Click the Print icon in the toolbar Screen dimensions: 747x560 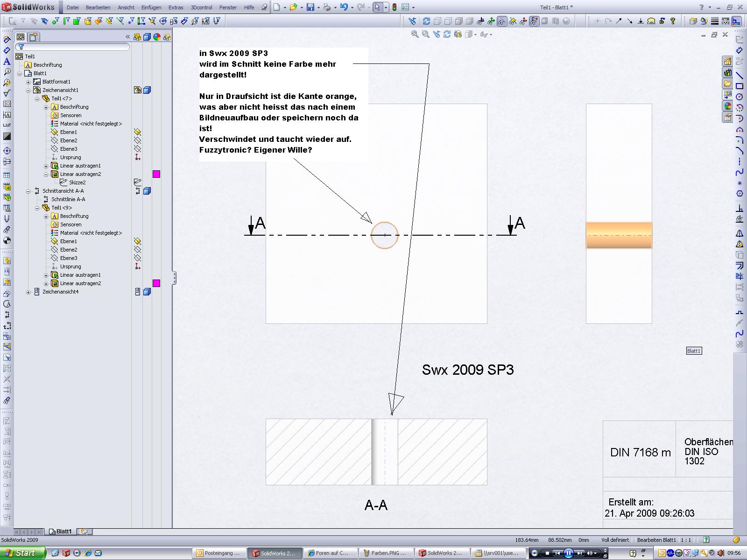(327, 7)
